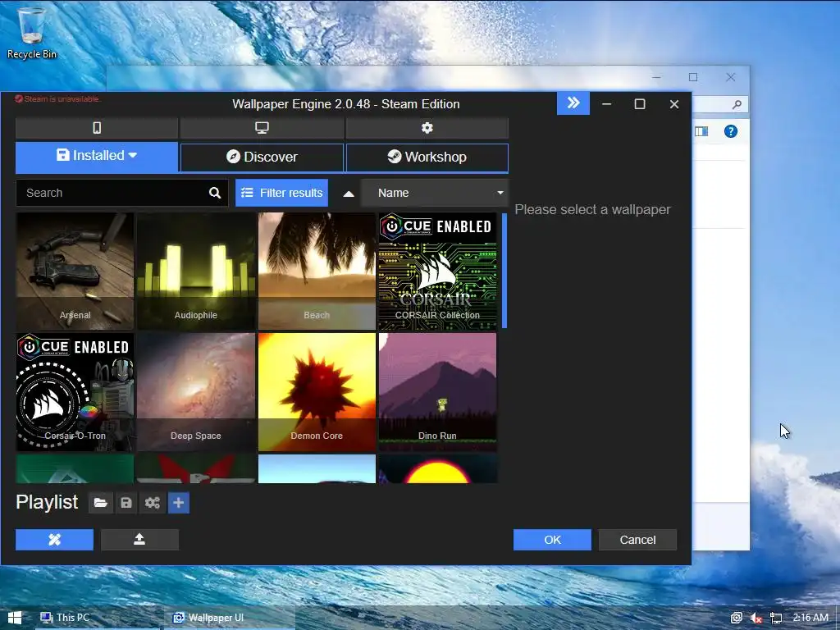Collapse side panel with double chevron
The height and width of the screenshot is (630, 840).
point(573,103)
